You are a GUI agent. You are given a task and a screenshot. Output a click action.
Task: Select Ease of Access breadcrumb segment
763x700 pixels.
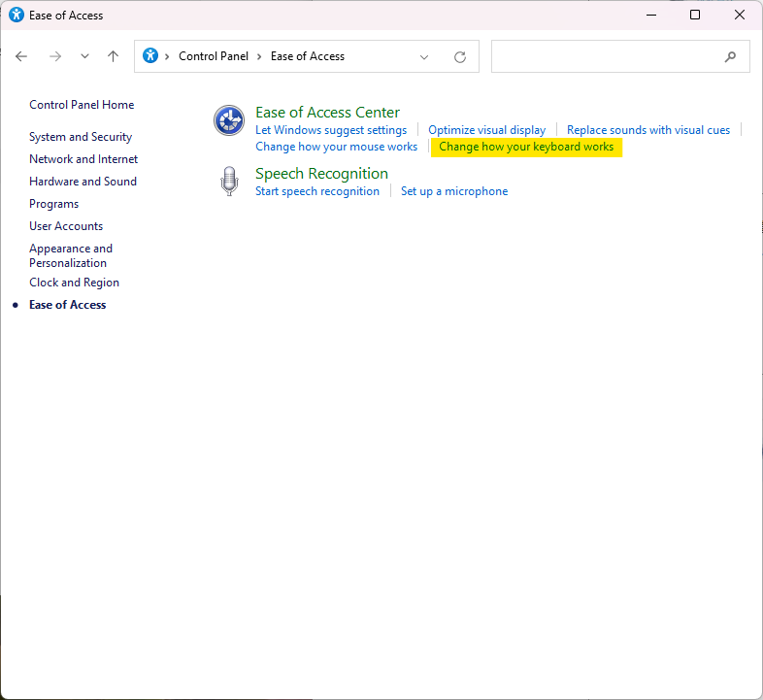point(308,56)
